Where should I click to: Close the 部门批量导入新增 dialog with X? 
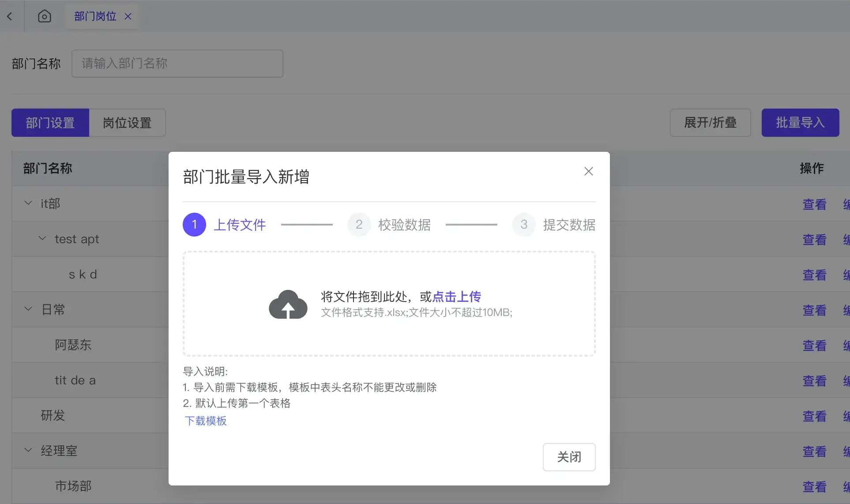tap(588, 171)
